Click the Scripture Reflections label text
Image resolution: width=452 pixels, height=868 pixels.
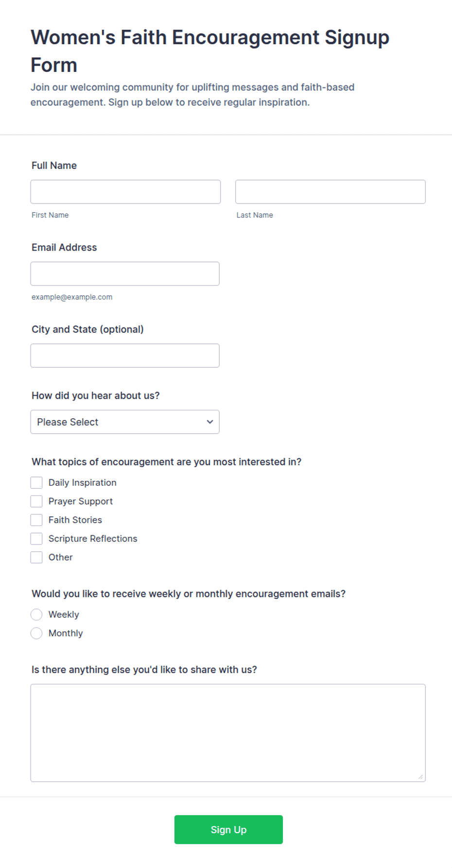(x=93, y=539)
